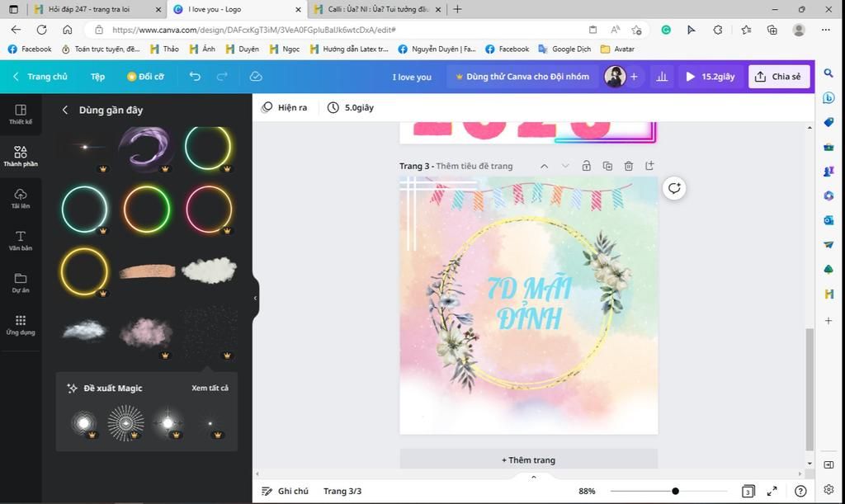Delete page 3 with trash icon
845x504 pixels.
(x=628, y=166)
